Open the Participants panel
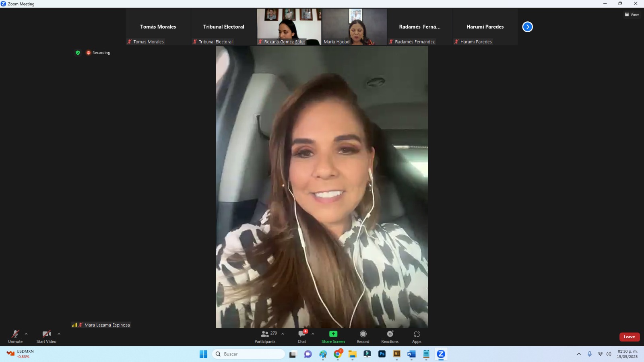 click(x=265, y=337)
